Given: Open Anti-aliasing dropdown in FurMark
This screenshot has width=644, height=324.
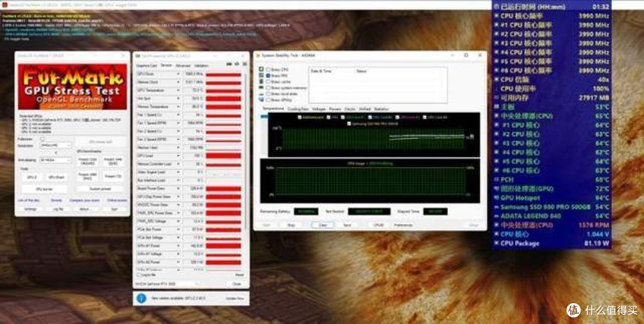Looking at the screenshot, I should pos(56,160).
